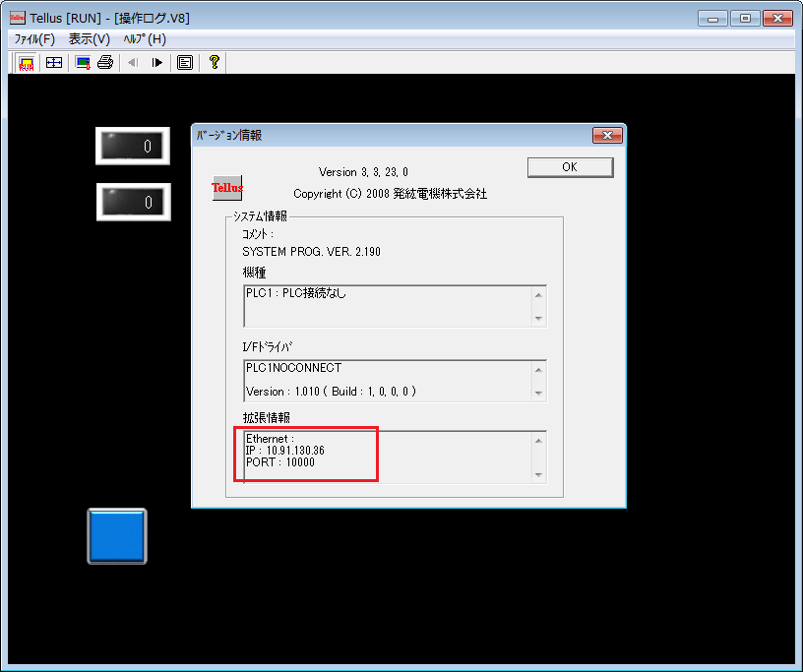
Task: Click the grid layout toolbar icon
Action: [54, 62]
